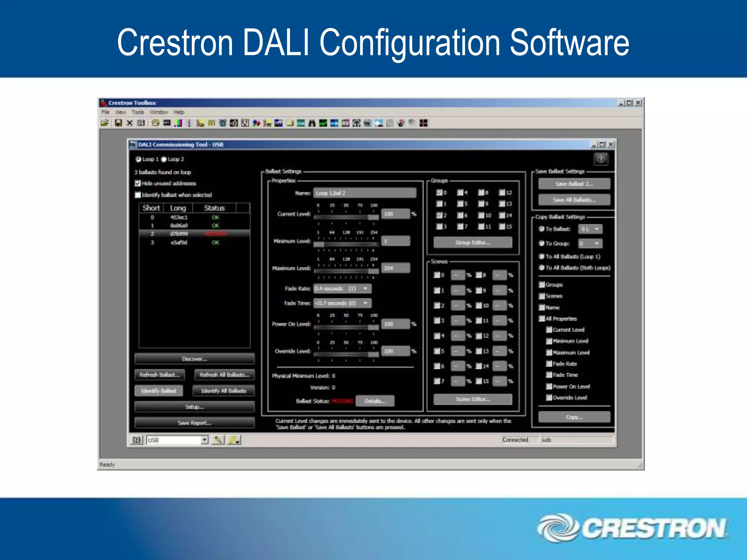Image resolution: width=747 pixels, height=560 pixels.
Task: Click the Status column header
Action: pos(214,208)
